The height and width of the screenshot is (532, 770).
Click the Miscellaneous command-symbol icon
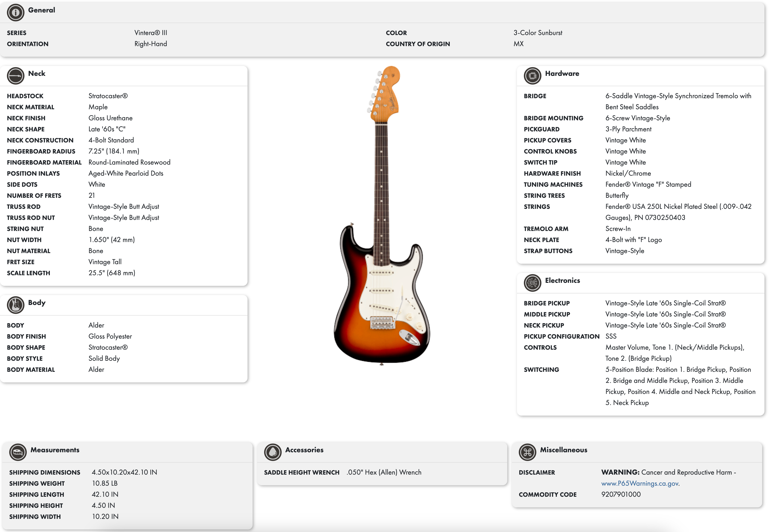tap(527, 452)
